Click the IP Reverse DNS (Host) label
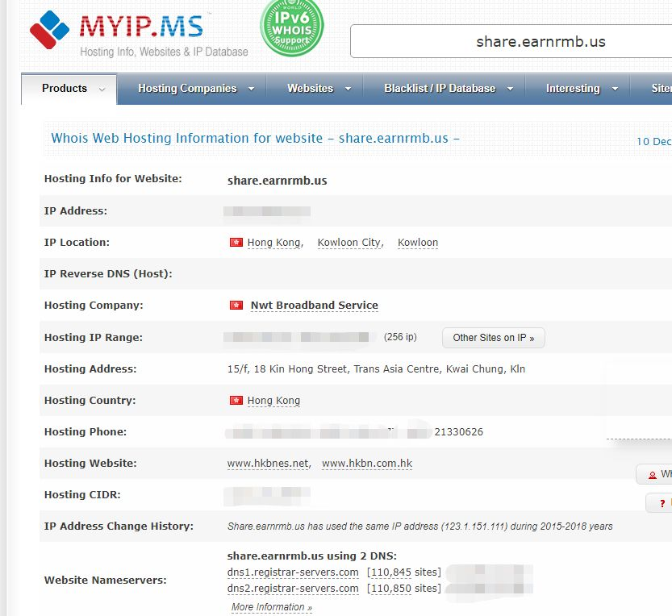Viewport: 672px width, 616px height. point(108,273)
